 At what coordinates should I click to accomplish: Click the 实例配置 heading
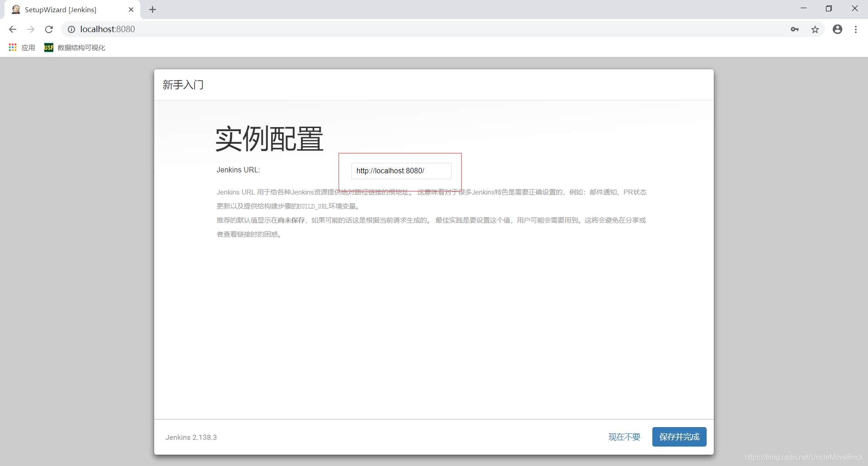tap(269, 139)
